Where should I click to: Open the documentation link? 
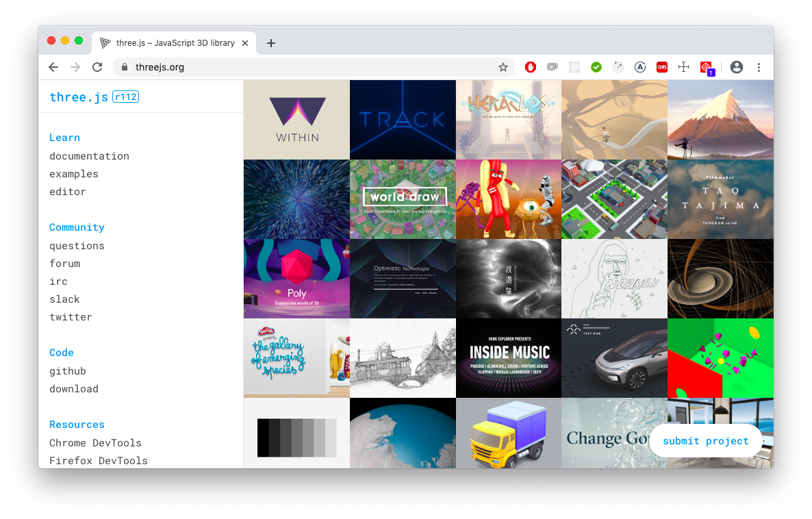[x=89, y=156]
